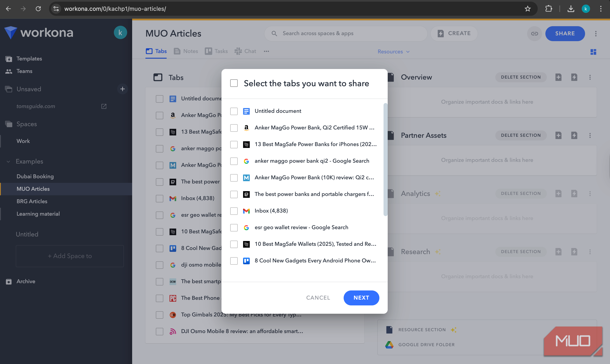The height and width of the screenshot is (364, 610).
Task: Add resource to the Partner Assets section
Action: coord(558,135)
